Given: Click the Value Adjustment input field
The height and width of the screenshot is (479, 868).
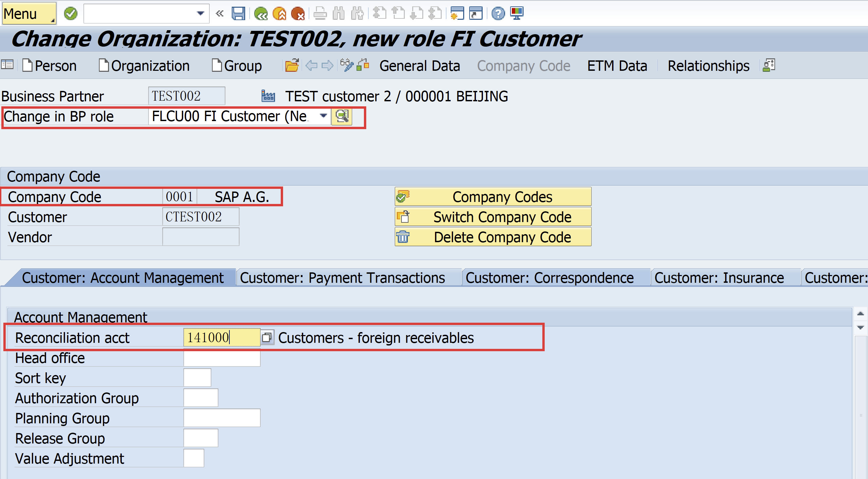Looking at the screenshot, I should coord(194,458).
